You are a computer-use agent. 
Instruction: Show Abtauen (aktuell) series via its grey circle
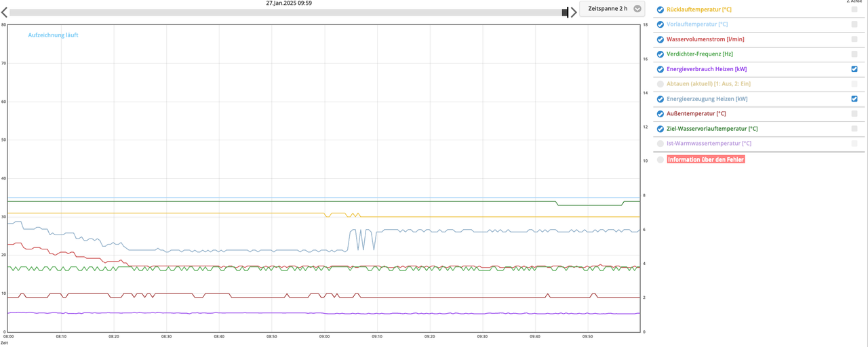pyautogui.click(x=660, y=84)
